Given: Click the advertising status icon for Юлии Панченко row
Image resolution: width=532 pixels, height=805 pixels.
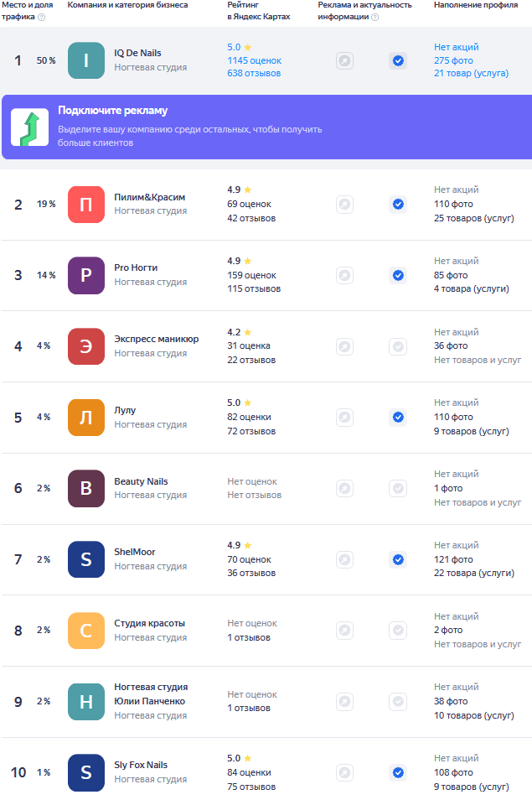Looking at the screenshot, I should [344, 701].
